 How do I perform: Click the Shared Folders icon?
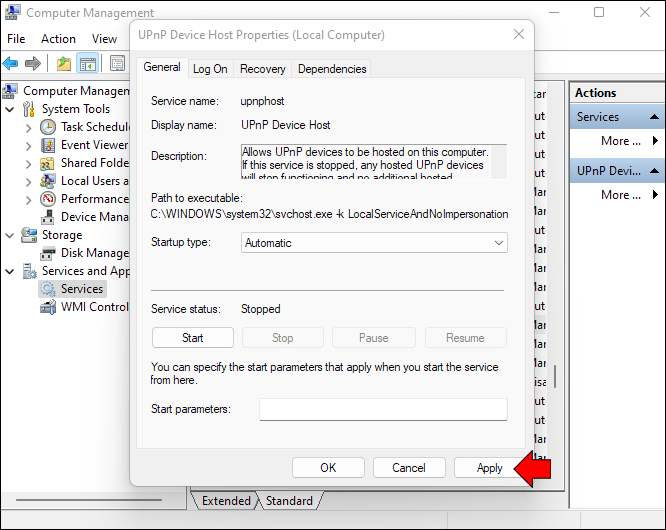click(47, 163)
